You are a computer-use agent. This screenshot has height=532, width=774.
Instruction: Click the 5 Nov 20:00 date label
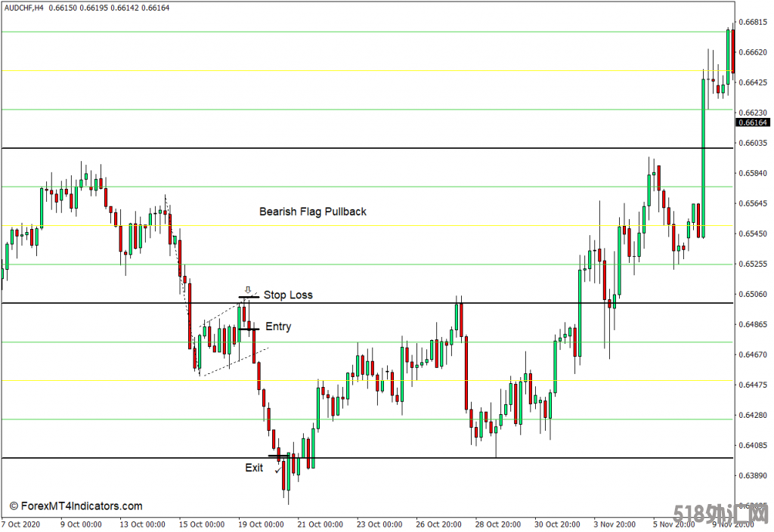tap(673, 524)
